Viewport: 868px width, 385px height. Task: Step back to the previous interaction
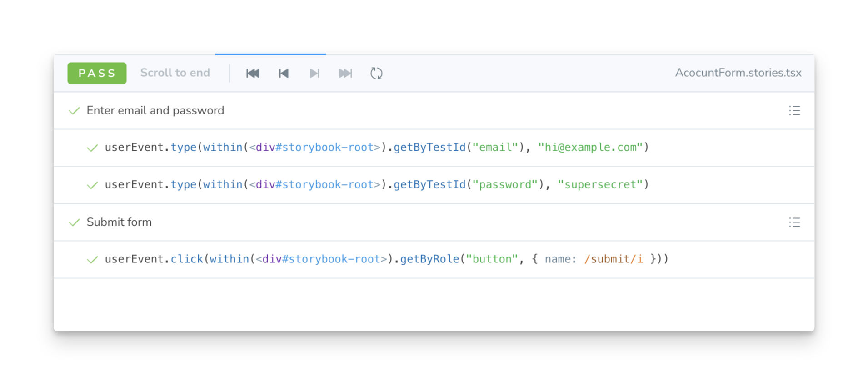(284, 73)
